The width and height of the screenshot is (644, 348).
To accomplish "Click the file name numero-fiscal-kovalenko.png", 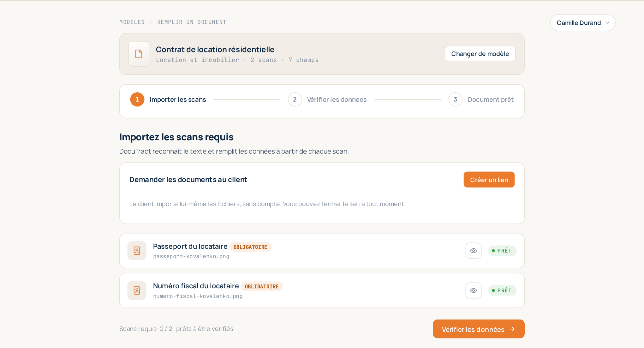I will click(198, 296).
